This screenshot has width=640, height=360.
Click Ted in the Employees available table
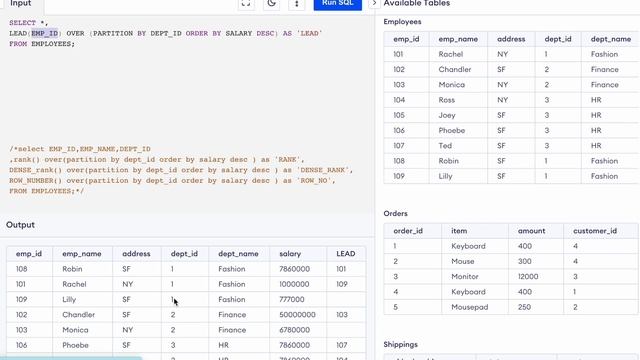pyautogui.click(x=445, y=146)
